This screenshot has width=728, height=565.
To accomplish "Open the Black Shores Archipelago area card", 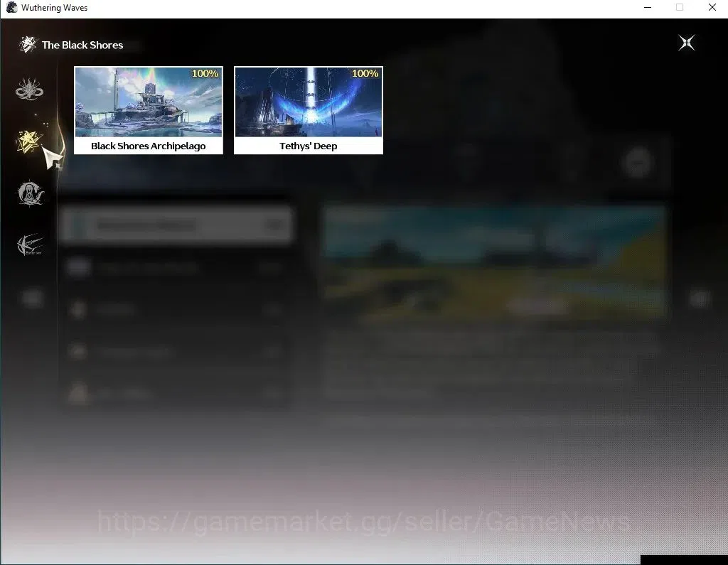I will 148,110.
